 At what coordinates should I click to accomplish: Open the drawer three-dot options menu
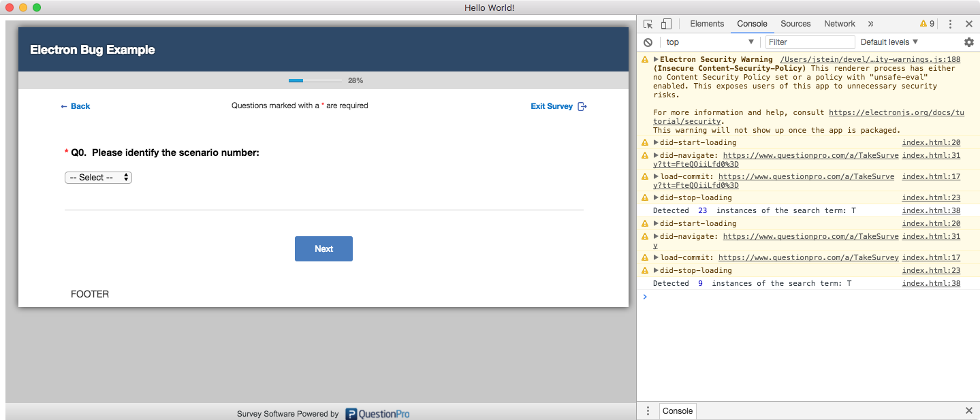pos(648,410)
